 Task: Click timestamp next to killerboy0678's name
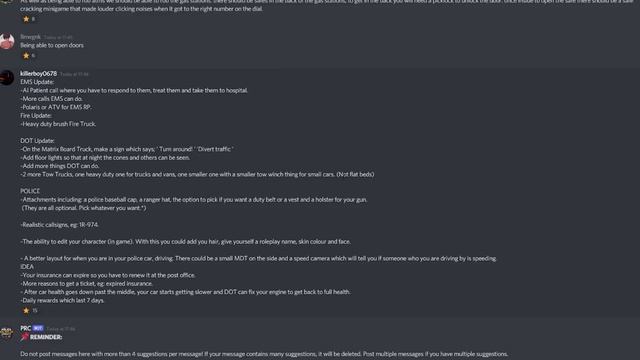(x=75, y=74)
